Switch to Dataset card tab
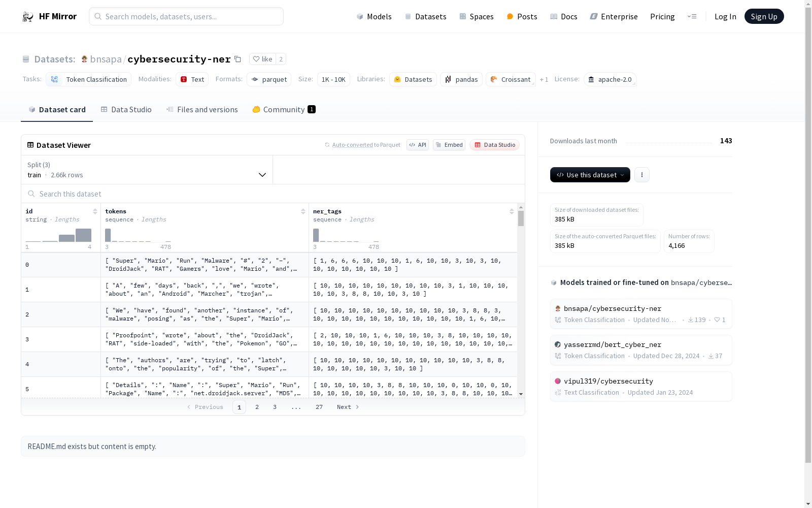 click(x=57, y=110)
